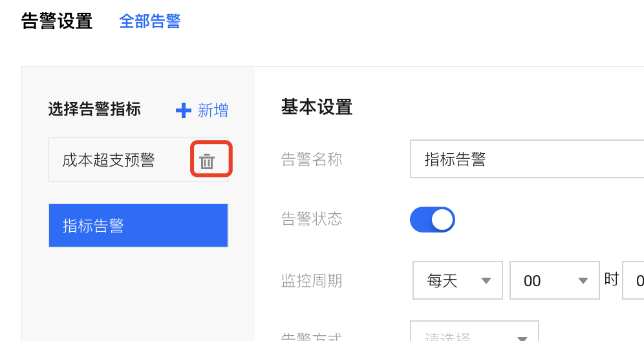This screenshot has width=644, height=341.
Task: Toggle the 告警状态 switch off
Action: pyautogui.click(x=433, y=220)
